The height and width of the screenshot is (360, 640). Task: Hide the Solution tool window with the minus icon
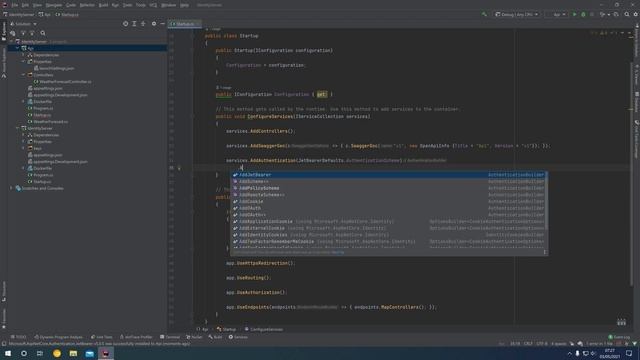click(x=162, y=24)
